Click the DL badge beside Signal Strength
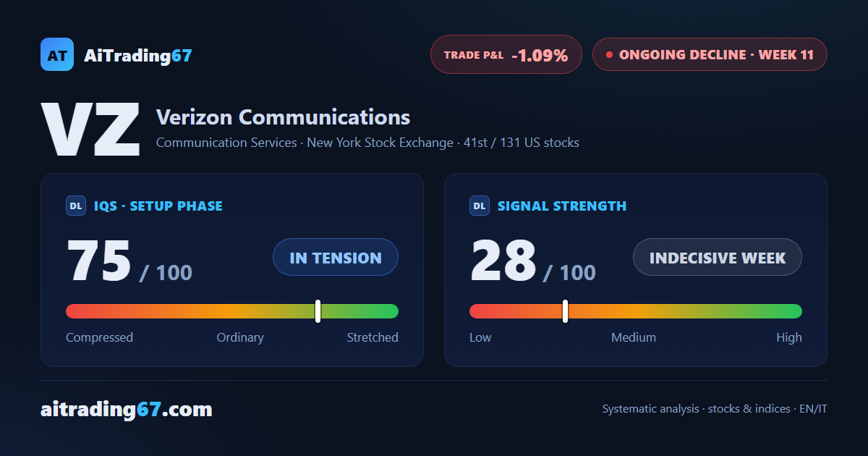The image size is (868, 456). click(x=480, y=206)
